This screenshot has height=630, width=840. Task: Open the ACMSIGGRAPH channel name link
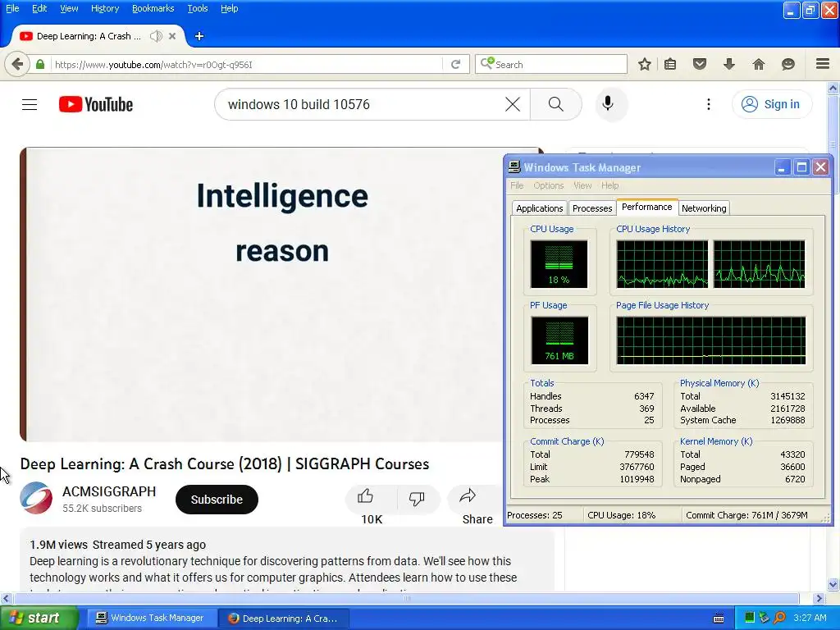pos(109,491)
